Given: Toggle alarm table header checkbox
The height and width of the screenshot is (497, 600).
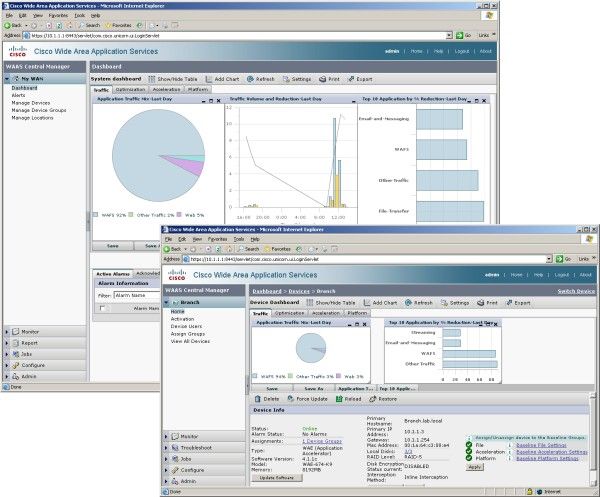Looking at the screenshot, I should click(x=102, y=308).
